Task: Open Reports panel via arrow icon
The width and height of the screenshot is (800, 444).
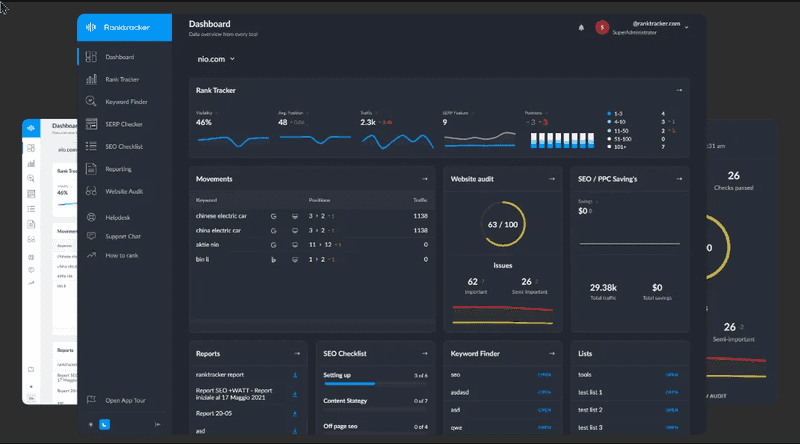Action: 297,354
